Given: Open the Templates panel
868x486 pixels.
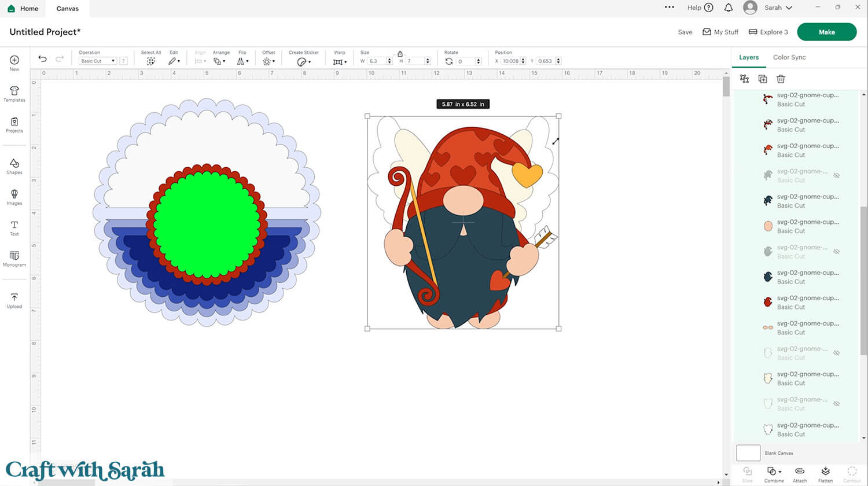Looking at the screenshot, I should 14,94.
